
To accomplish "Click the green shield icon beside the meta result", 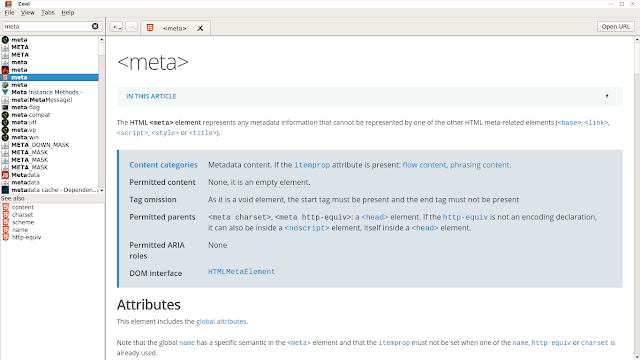I will pyautogui.click(x=5, y=85).
